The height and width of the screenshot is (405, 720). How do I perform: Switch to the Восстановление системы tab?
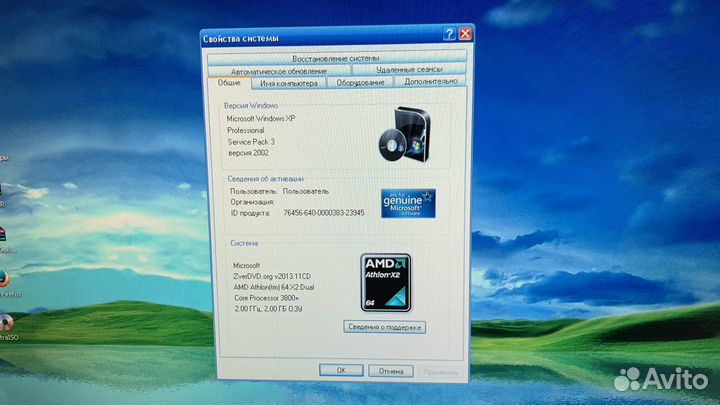335,58
